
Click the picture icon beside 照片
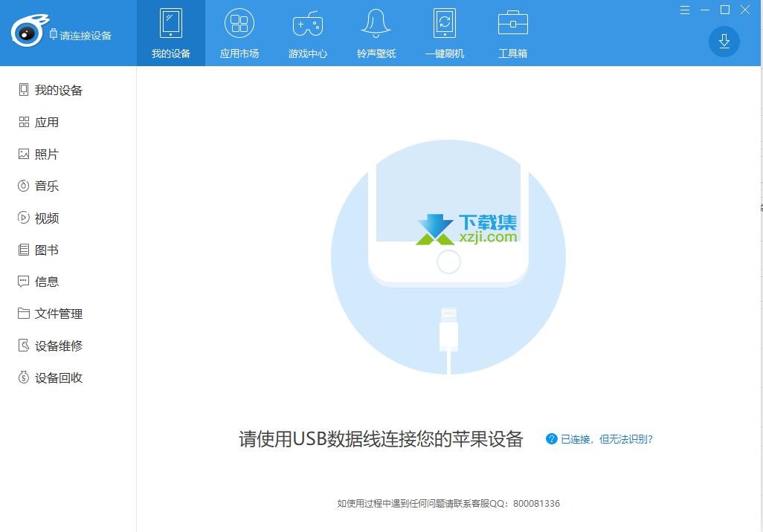24,154
